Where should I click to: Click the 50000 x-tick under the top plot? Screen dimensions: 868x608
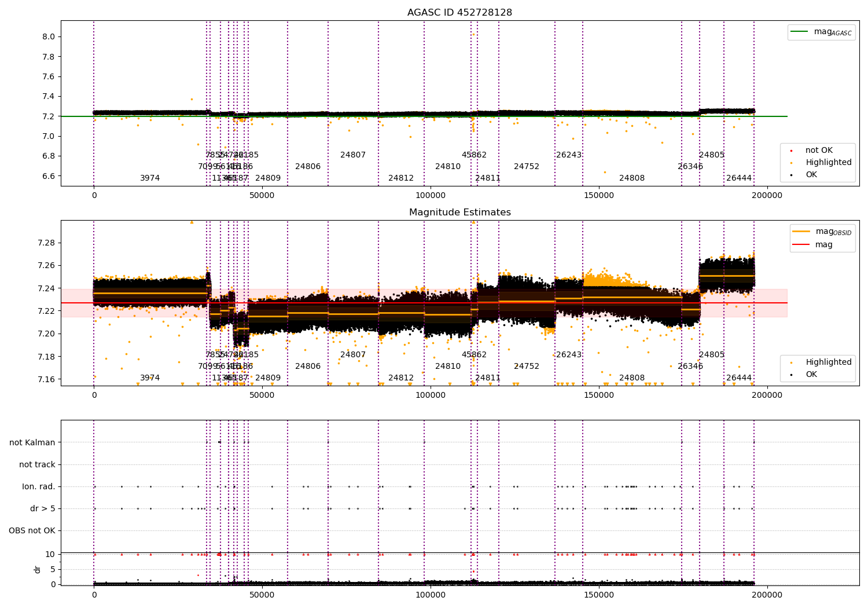(x=262, y=196)
